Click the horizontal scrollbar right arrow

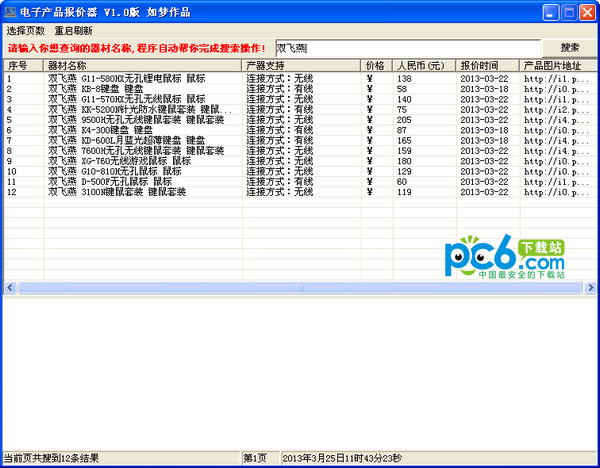click(590, 288)
